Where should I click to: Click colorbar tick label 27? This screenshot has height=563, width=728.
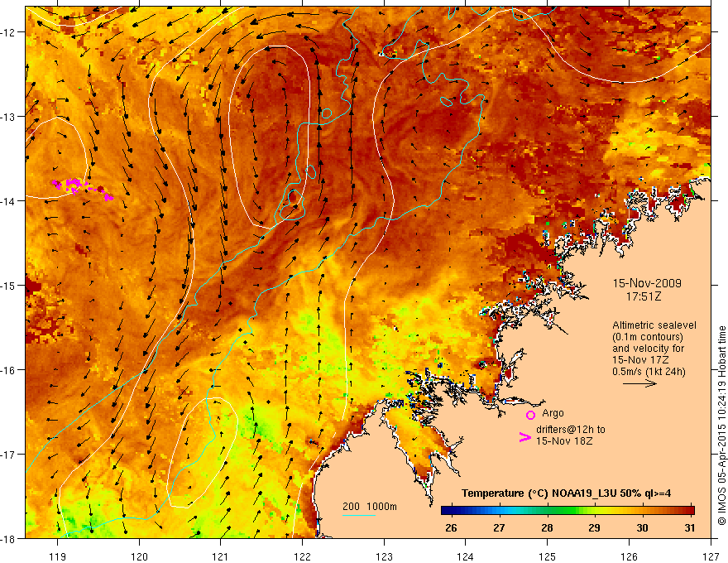pos(499,528)
